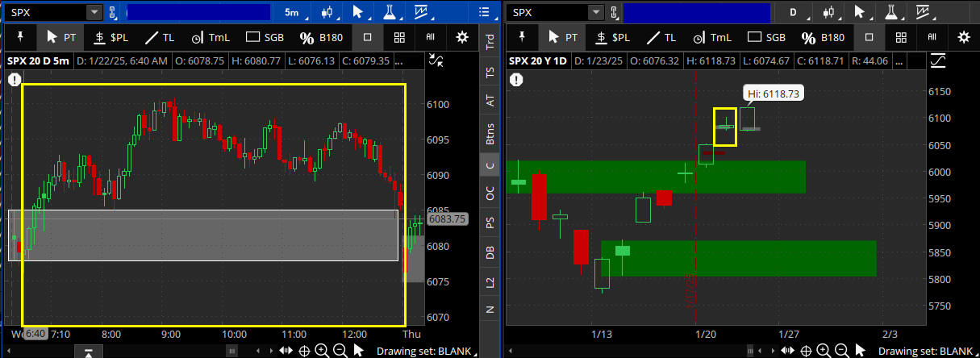Open the SPX symbol dropdown in right chart
This screenshot has width=980, height=358.
pos(596,12)
